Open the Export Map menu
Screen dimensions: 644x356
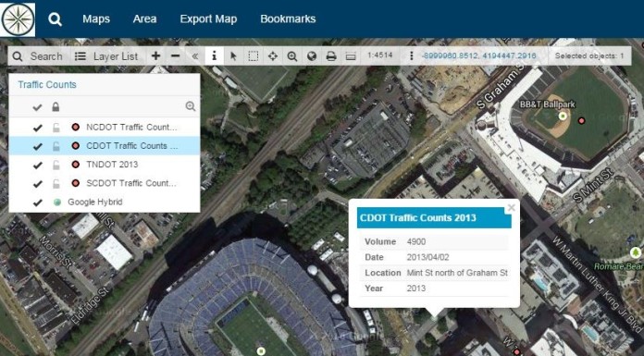[x=208, y=18]
